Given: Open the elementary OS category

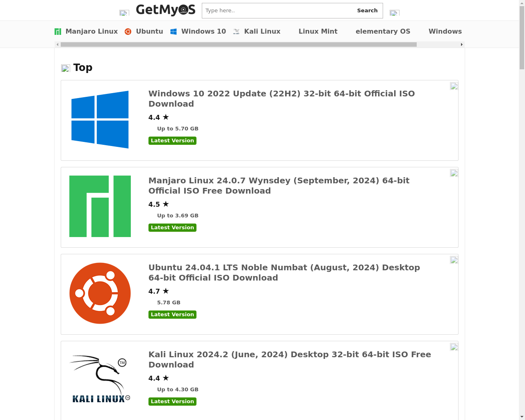Looking at the screenshot, I should [x=383, y=32].
